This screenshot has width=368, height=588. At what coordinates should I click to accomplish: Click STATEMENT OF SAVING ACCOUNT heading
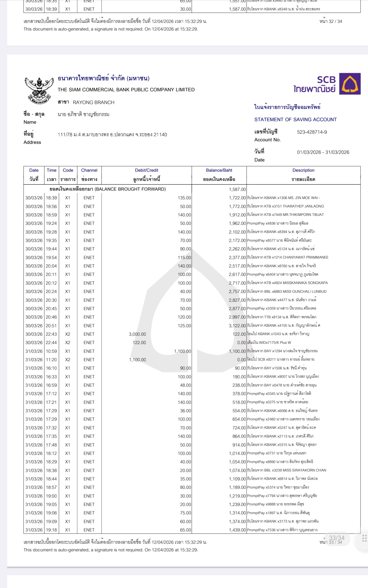[x=295, y=119]
